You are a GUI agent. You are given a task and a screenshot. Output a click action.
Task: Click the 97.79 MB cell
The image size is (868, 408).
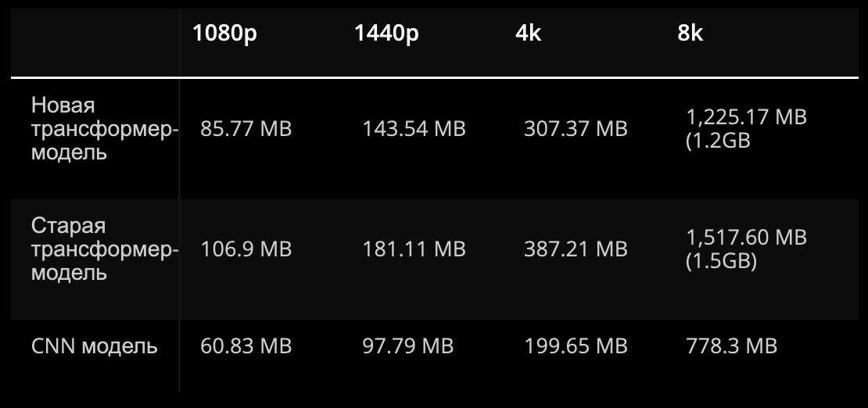tap(408, 346)
